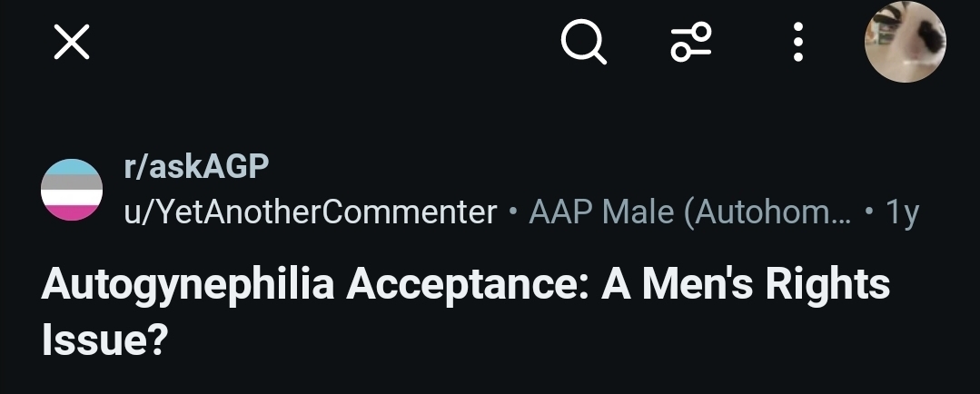This screenshot has height=394, width=980.
Task: Click the 1y post timestamp
Action: pyautogui.click(x=902, y=212)
